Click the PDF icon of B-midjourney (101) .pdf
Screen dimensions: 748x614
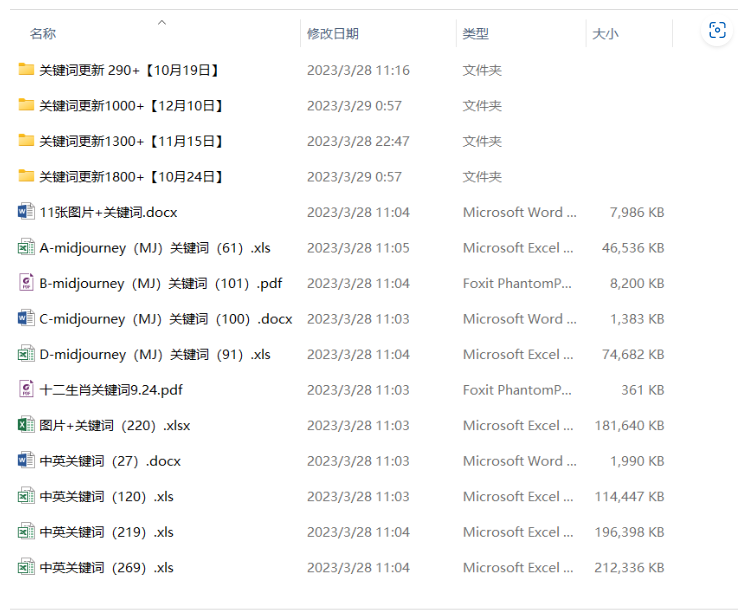point(26,283)
